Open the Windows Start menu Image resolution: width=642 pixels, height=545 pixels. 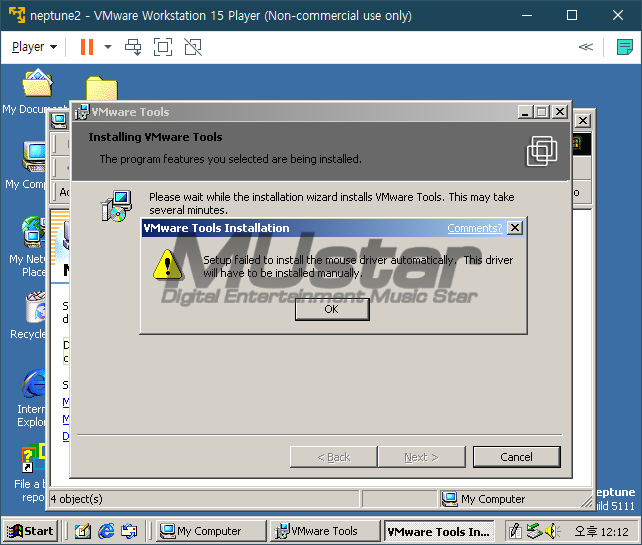click(x=30, y=531)
